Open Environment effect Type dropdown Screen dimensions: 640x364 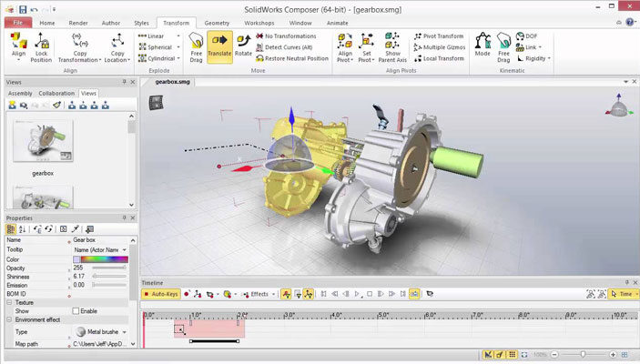[124, 332]
